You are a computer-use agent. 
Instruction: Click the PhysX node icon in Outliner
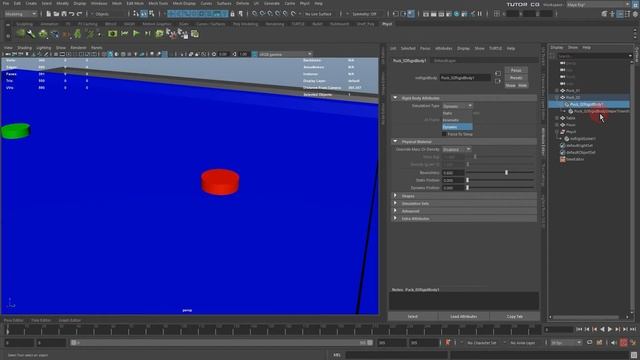(x=563, y=132)
